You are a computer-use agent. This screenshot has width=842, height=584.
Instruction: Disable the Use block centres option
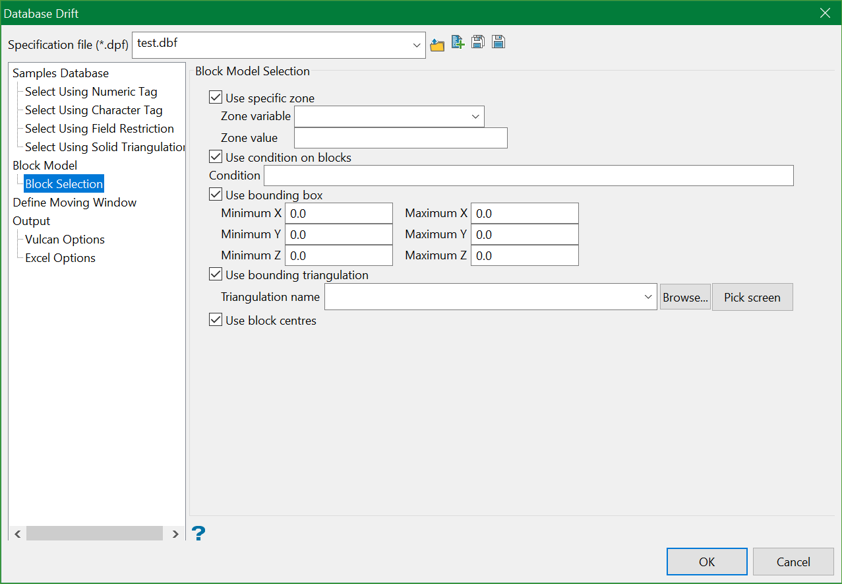coord(215,320)
